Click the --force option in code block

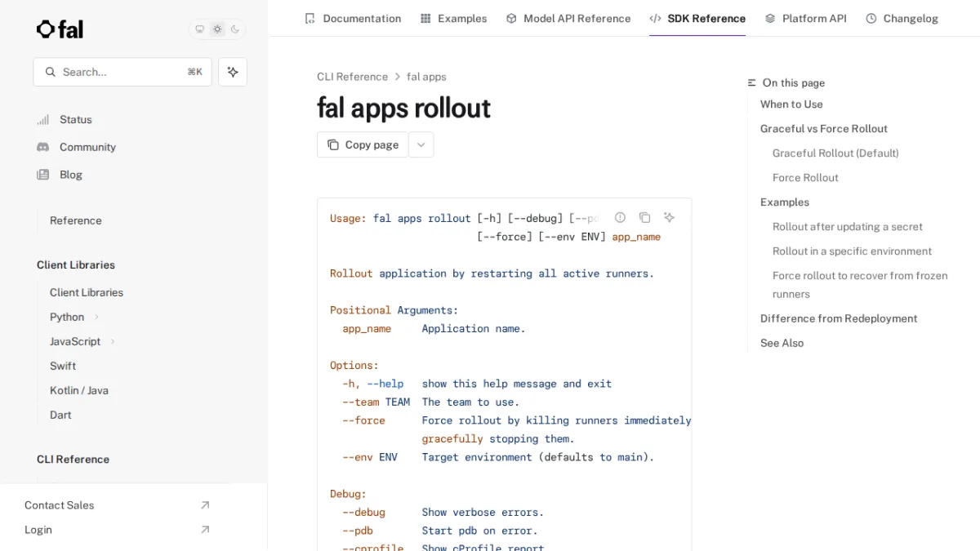[363, 420]
